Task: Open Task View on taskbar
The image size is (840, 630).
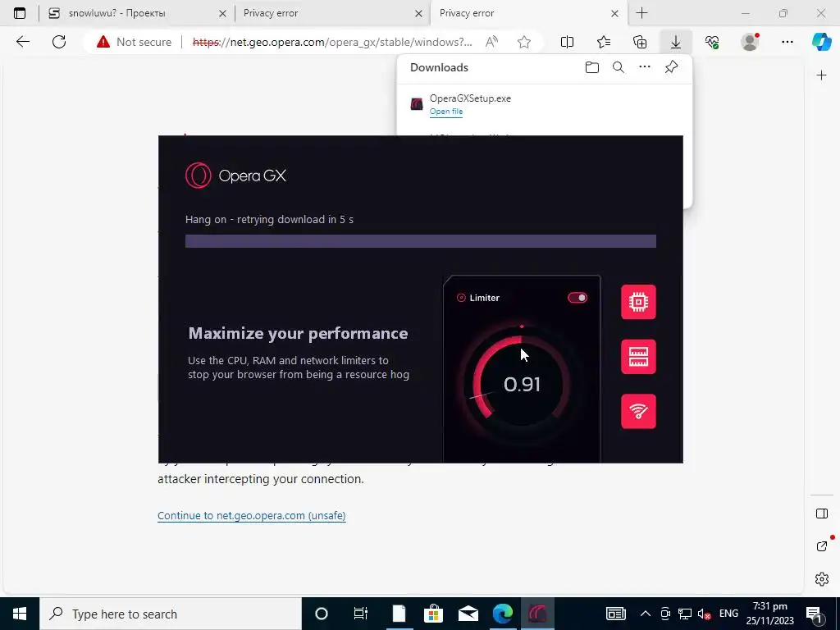Action: [x=361, y=614]
